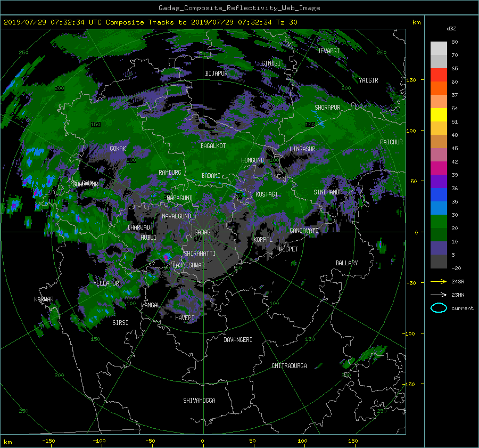Click the Gadag_Composite_Reflectivity_Web_Image title

tap(239, 8)
